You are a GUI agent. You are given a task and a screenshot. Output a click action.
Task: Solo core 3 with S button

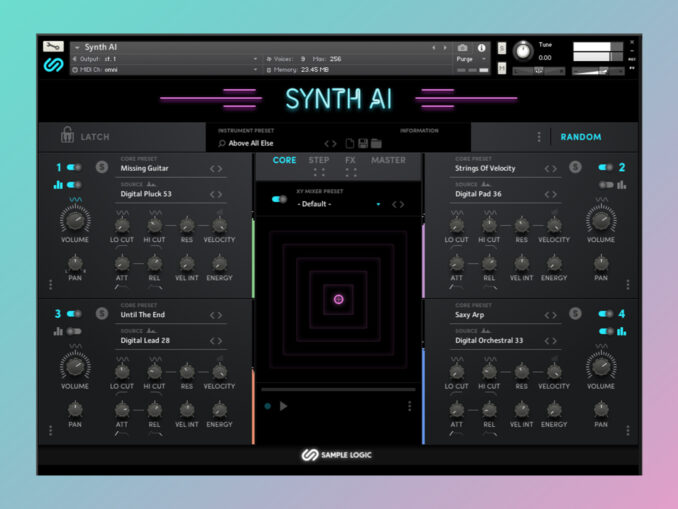click(102, 313)
